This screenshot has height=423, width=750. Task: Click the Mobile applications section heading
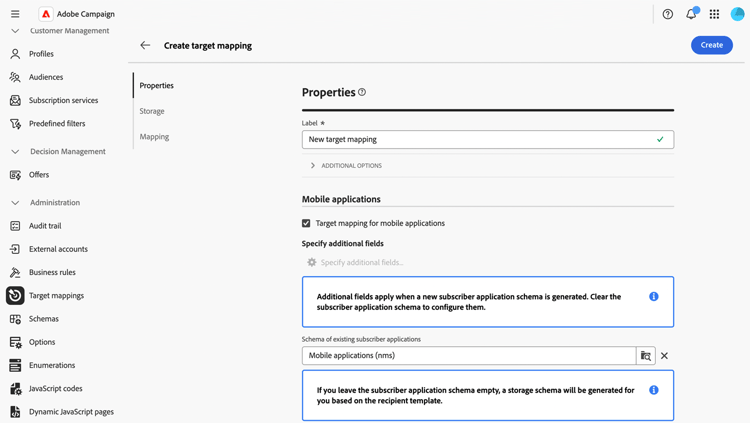tap(341, 199)
